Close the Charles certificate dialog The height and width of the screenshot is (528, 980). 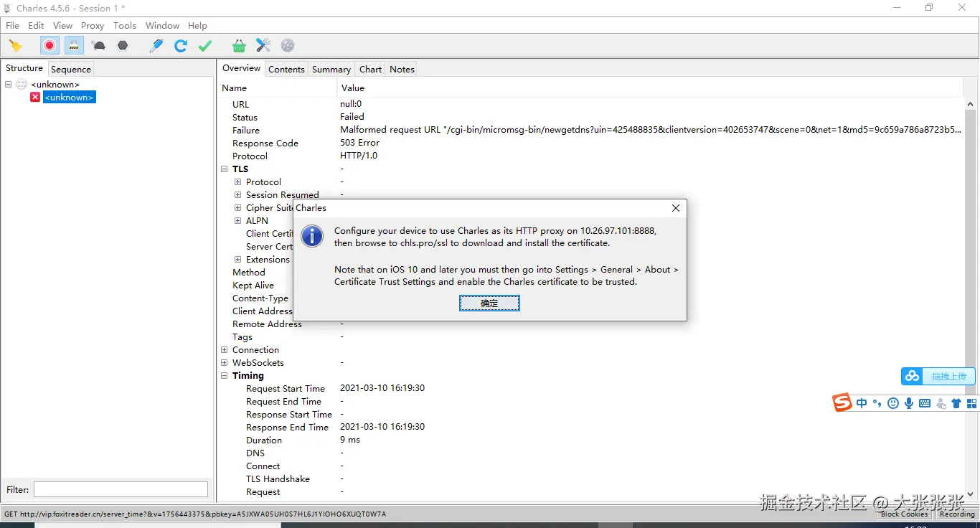pyautogui.click(x=675, y=208)
